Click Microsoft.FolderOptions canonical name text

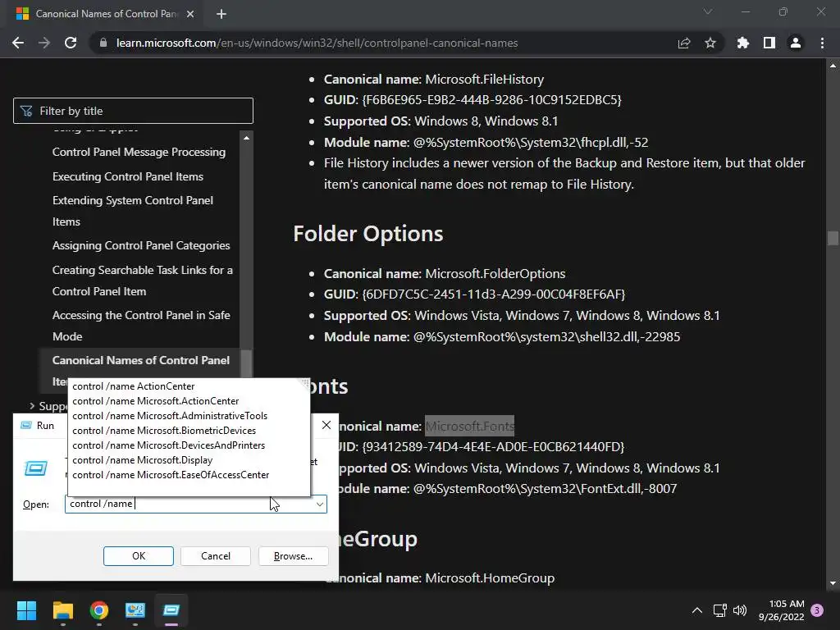(495, 274)
